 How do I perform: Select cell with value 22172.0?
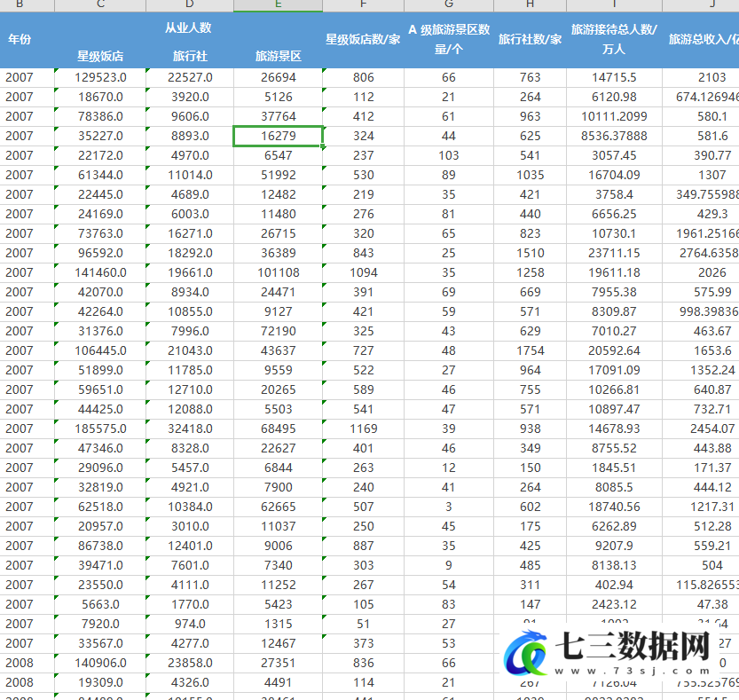(x=100, y=155)
